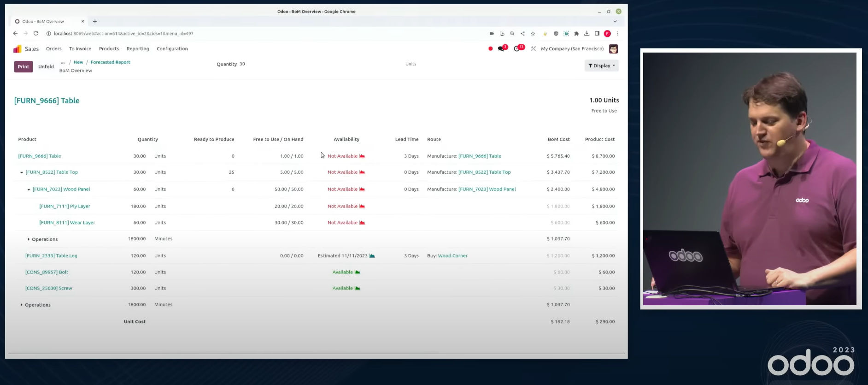
Task: Open the Products menu
Action: [109, 49]
